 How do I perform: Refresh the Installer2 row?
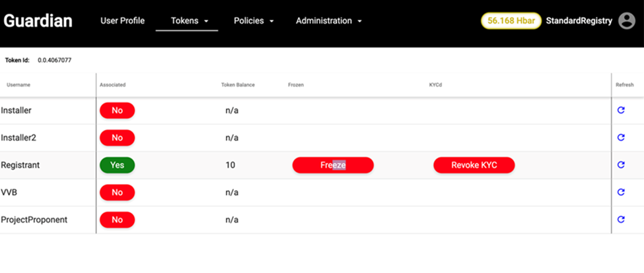621,138
